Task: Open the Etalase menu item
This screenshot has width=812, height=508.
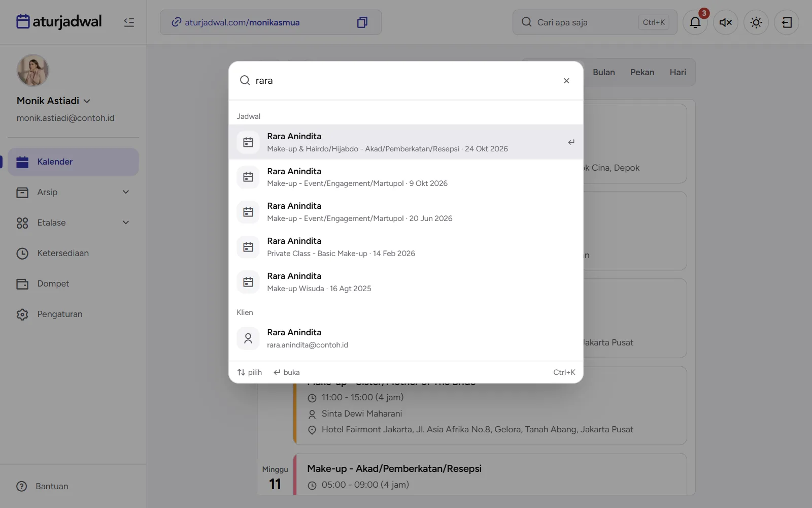Action: click(x=73, y=223)
